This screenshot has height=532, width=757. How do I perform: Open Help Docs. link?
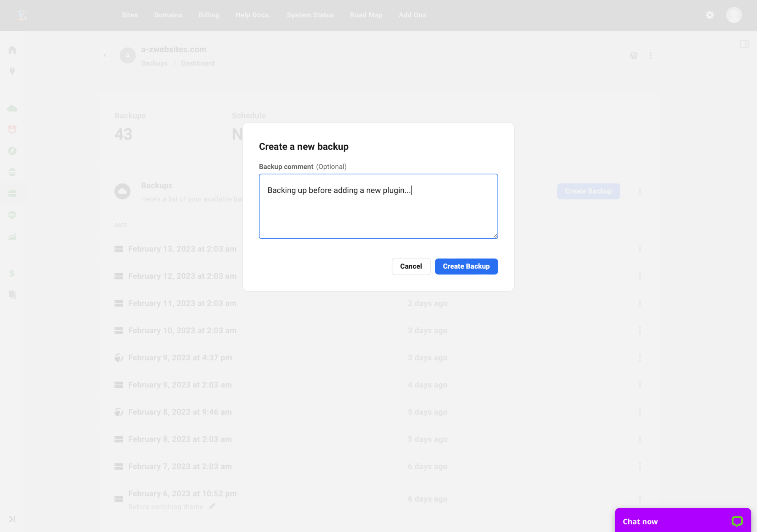pos(253,15)
